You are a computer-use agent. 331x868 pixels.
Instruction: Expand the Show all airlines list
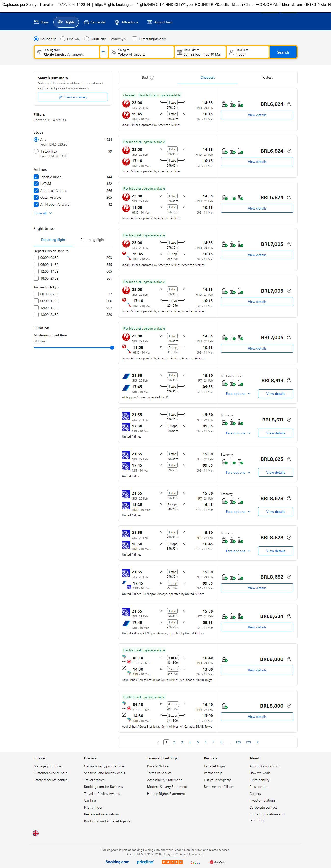pos(42,213)
